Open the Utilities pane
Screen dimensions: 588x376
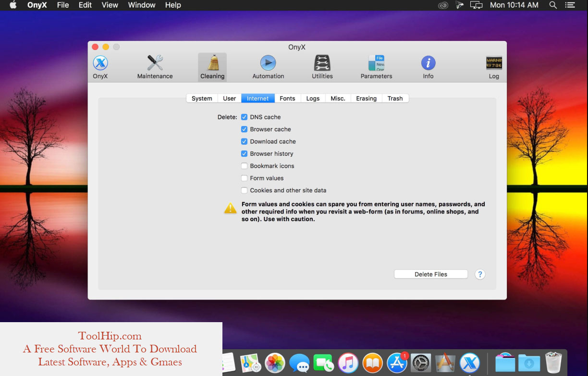coord(322,67)
